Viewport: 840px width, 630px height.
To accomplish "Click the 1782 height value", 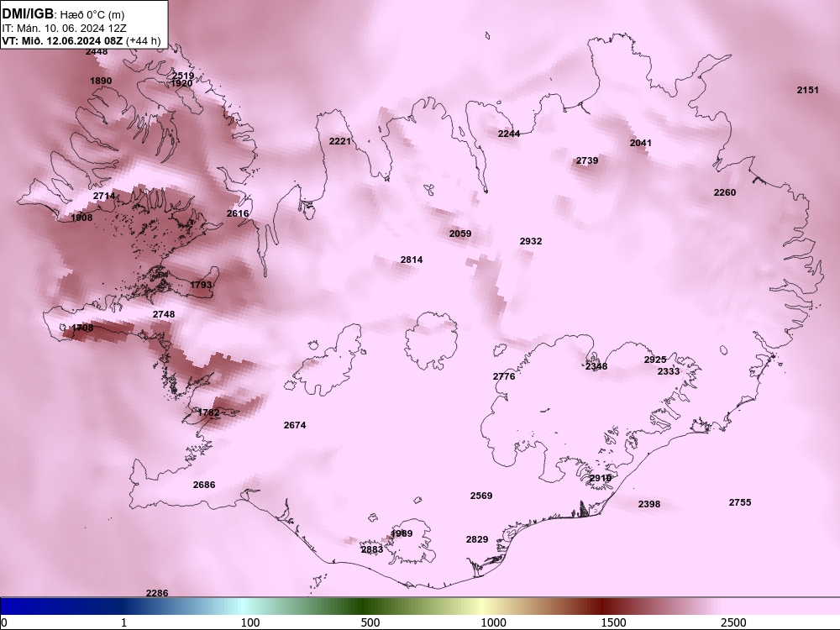I will [208, 412].
